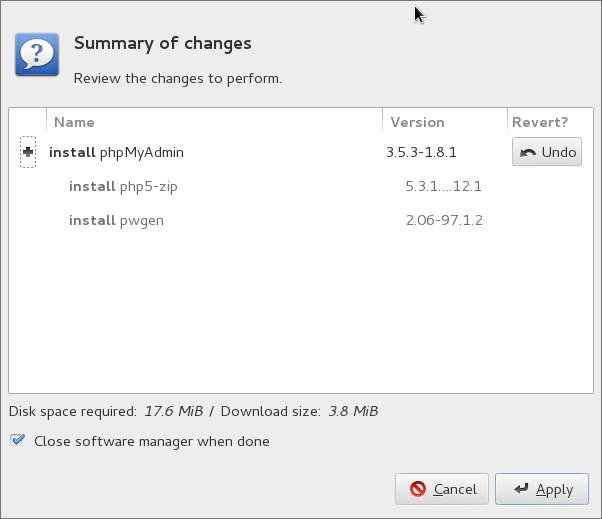Click the Apply return-arrow icon
The height and width of the screenshot is (519, 602).
521,488
